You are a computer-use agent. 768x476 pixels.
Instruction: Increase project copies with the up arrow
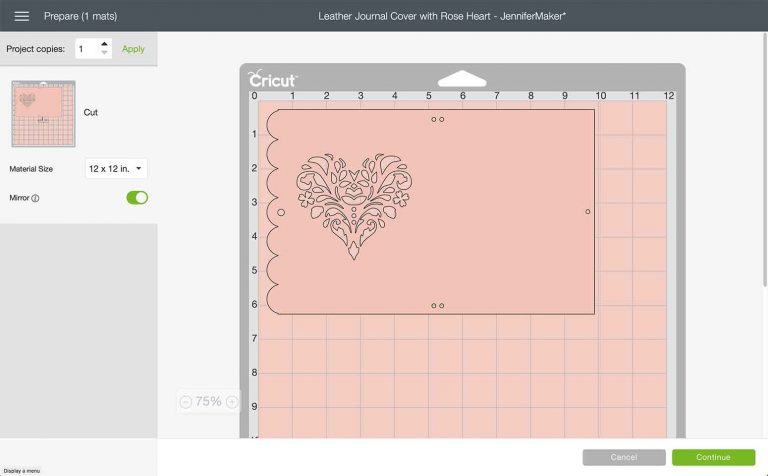pyautogui.click(x=104, y=44)
